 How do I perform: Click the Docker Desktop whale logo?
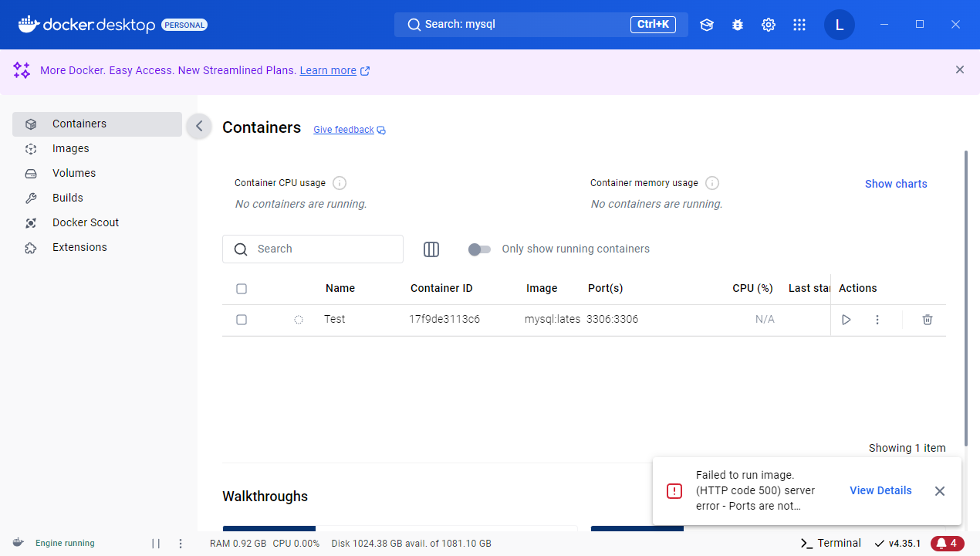29,25
